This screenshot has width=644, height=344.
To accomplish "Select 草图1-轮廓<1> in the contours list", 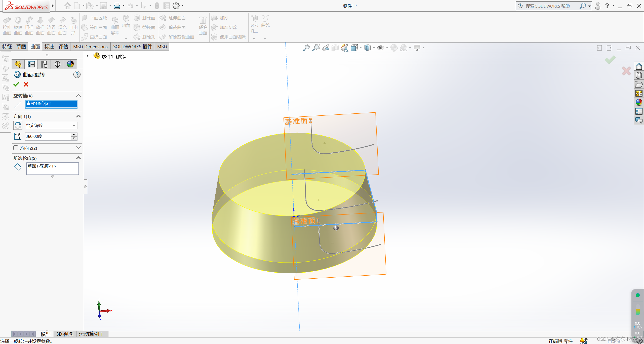I will 42,166.
